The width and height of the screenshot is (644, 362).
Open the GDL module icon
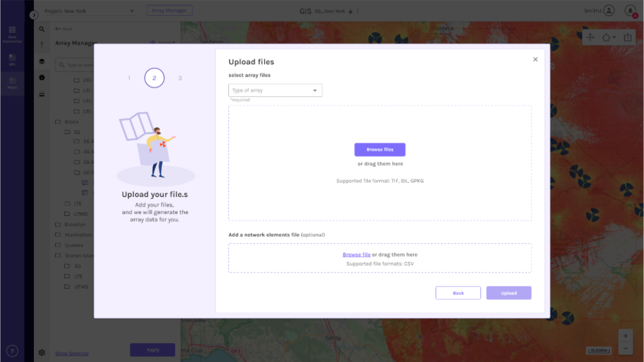(12, 59)
